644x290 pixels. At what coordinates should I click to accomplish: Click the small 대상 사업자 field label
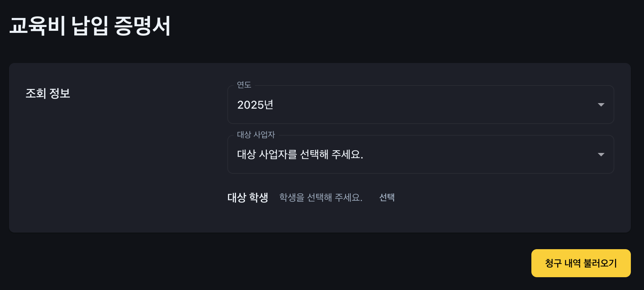pyautogui.click(x=256, y=135)
